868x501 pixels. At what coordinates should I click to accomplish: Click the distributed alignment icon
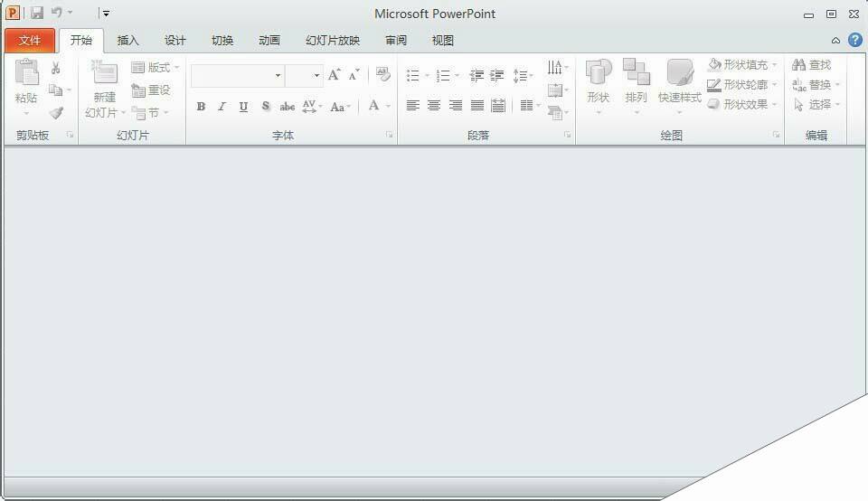[x=498, y=105]
